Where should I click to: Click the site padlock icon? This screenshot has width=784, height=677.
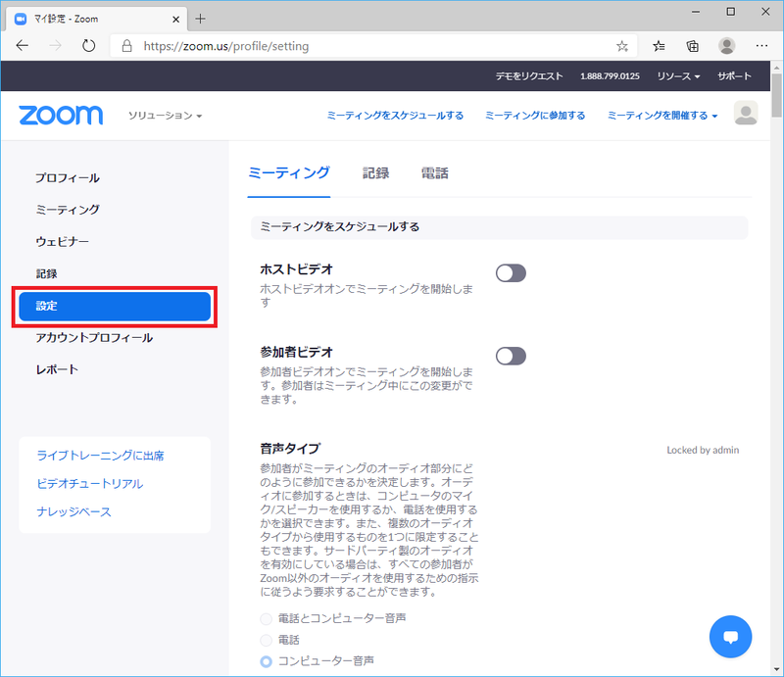127,46
